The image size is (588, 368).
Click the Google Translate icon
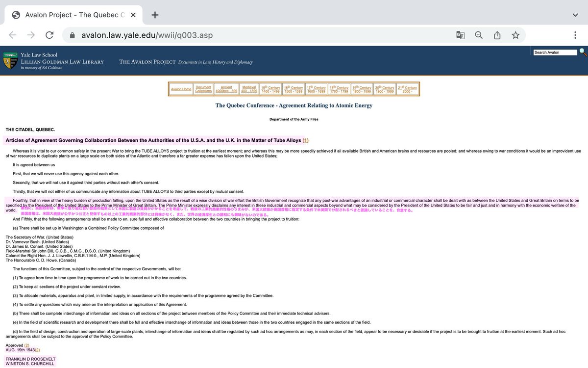point(460,35)
